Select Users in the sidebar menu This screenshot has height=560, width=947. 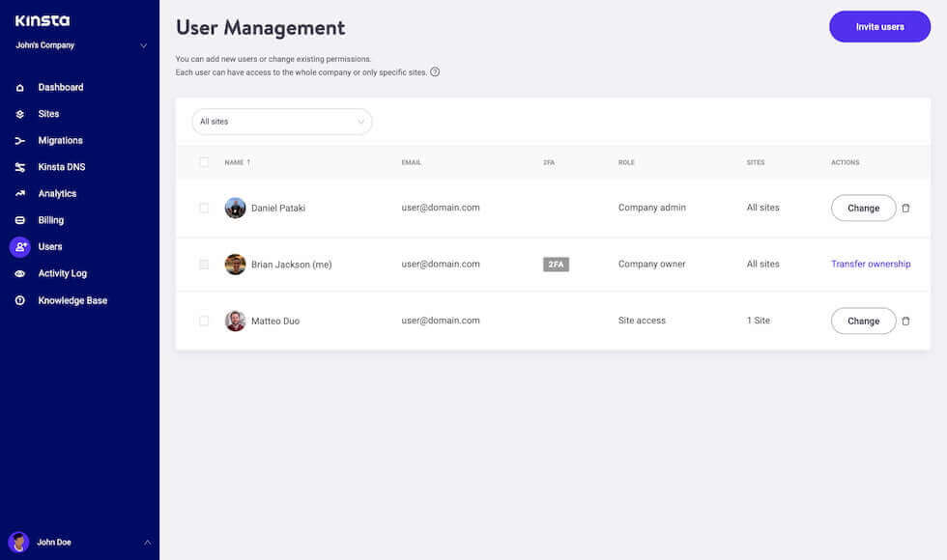pos(19,245)
